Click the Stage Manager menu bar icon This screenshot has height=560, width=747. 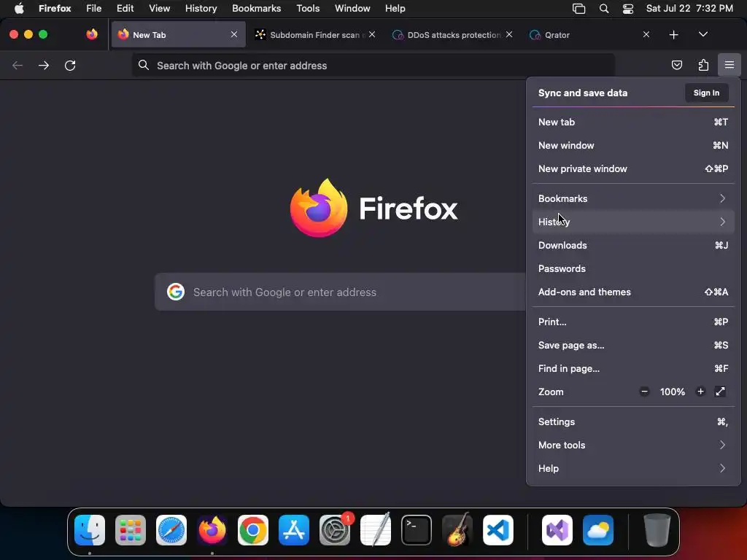578,9
